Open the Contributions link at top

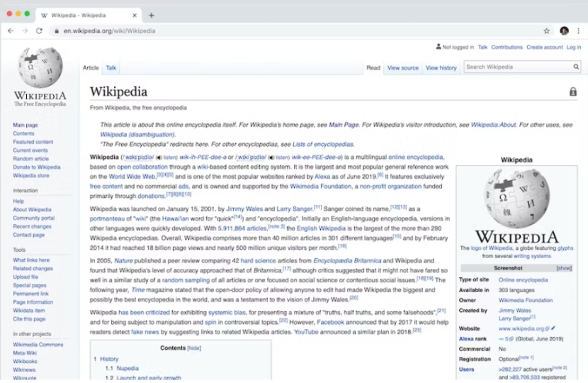tap(507, 48)
